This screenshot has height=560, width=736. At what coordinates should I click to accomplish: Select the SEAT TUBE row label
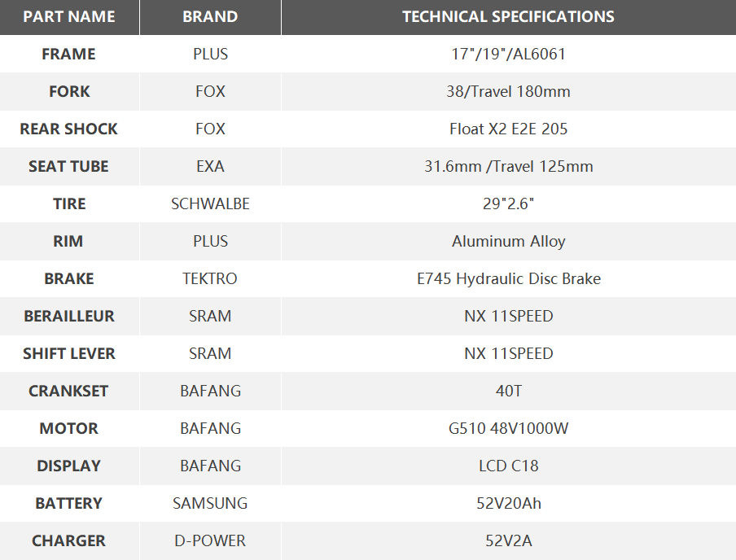tap(69, 167)
